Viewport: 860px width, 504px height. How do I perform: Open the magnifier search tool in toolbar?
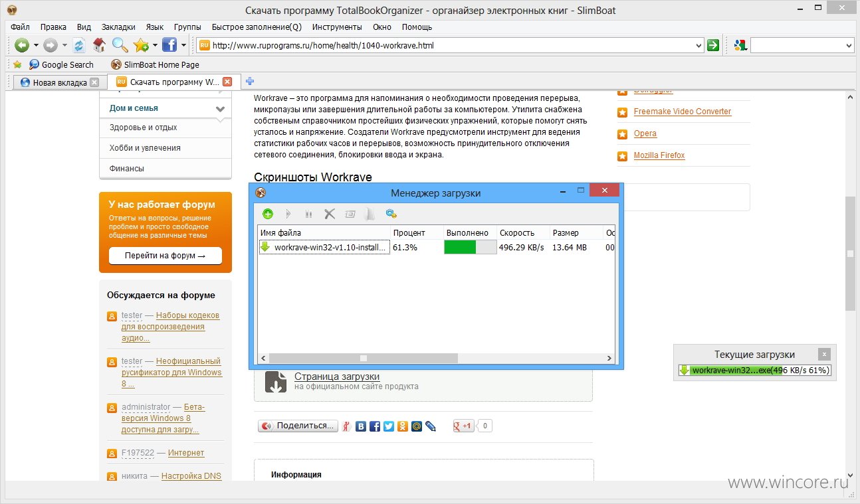(x=120, y=45)
